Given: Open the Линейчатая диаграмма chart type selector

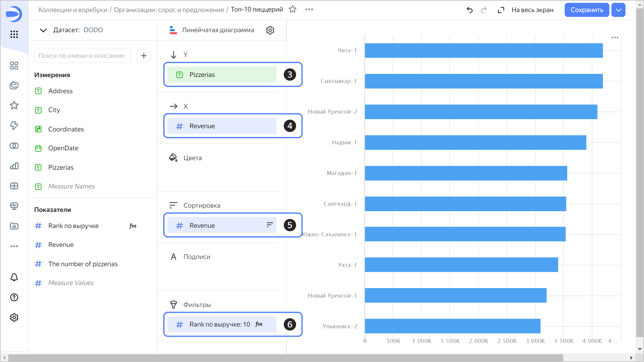Looking at the screenshot, I should (218, 30).
